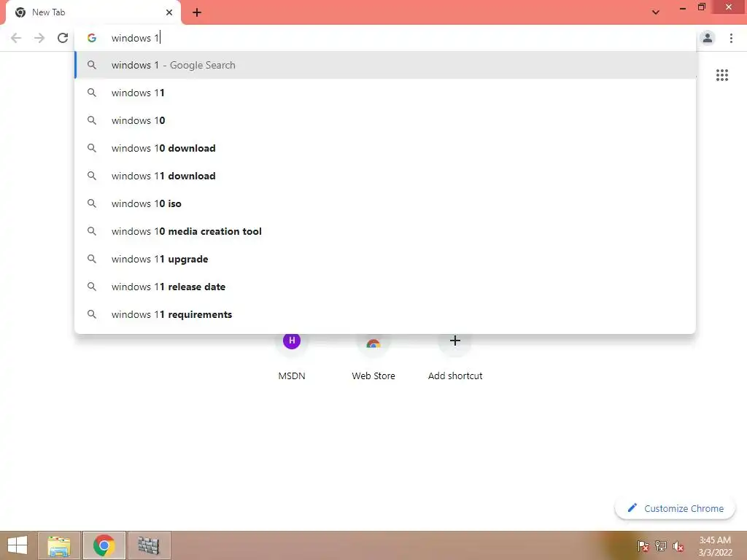Choose the 'windows 10 iso' suggestion
The image size is (747, 560).
(385, 203)
